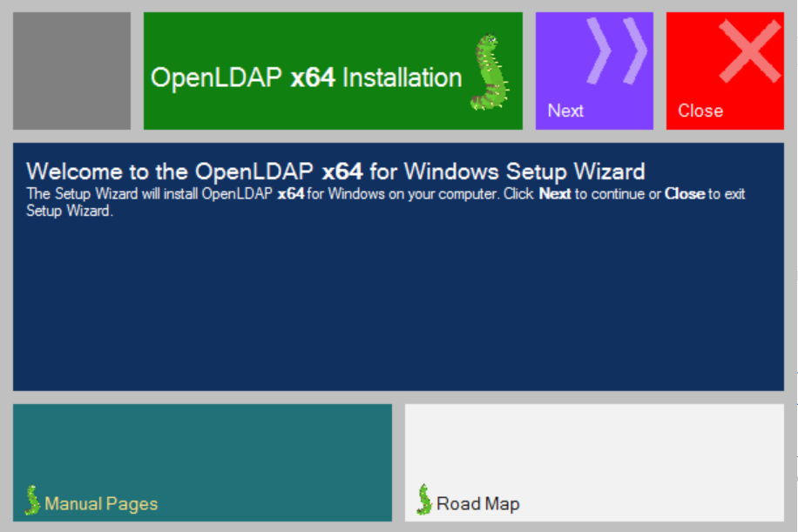Click the double chevron arrows in the purple tile
Screen dimensions: 798x532
coord(617,51)
